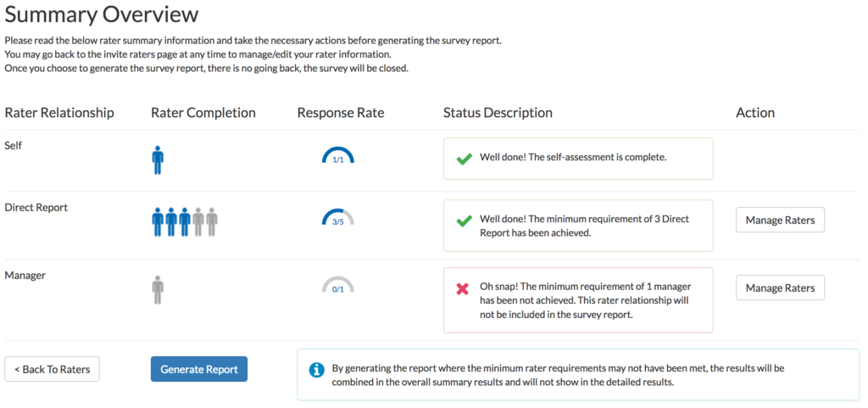868x408 pixels.
Task: Go back using Back To Raters button
Action: [53, 369]
